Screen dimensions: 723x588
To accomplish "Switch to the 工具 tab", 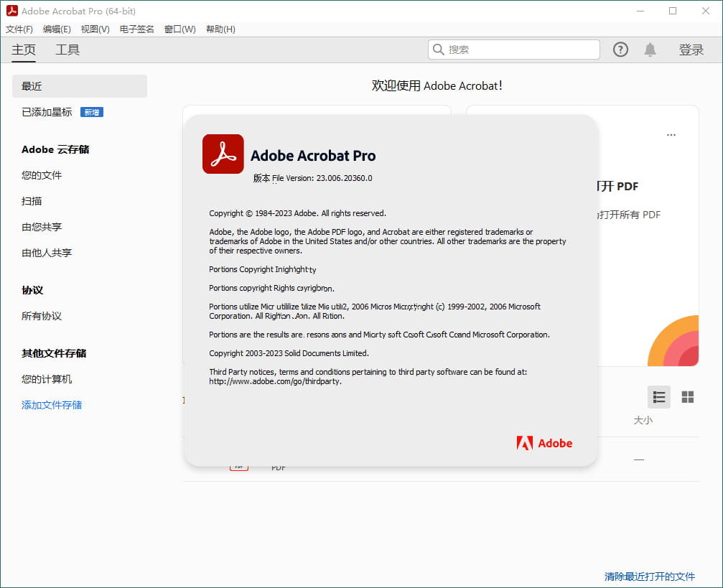I will pyautogui.click(x=67, y=50).
